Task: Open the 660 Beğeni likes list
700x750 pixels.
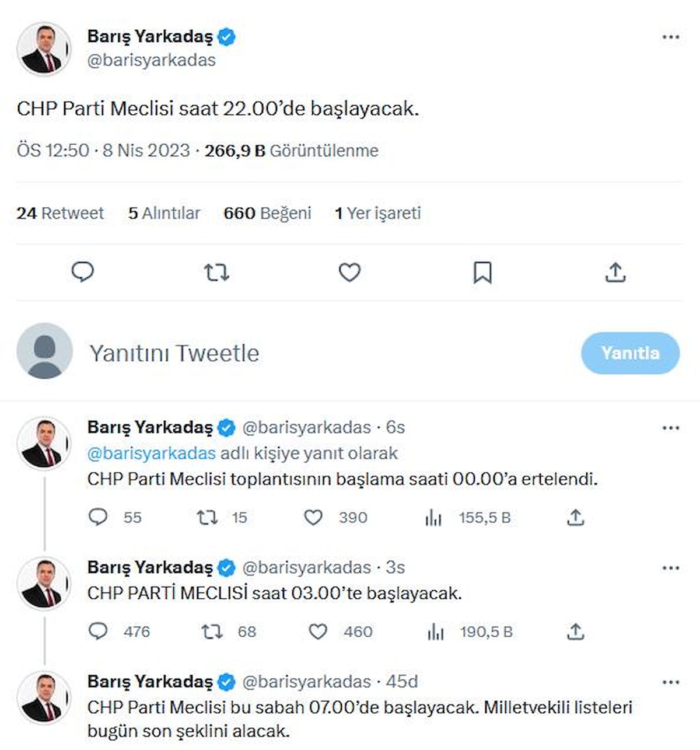Action: click(x=267, y=213)
